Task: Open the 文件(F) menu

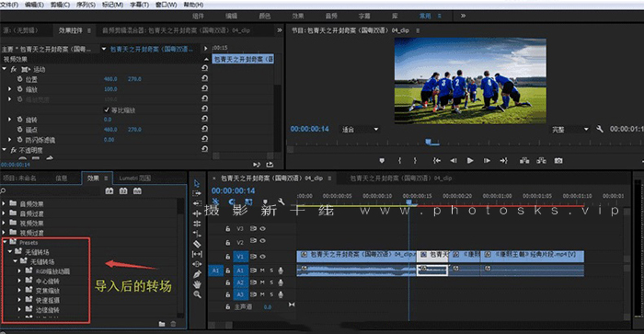Action: click(9, 5)
